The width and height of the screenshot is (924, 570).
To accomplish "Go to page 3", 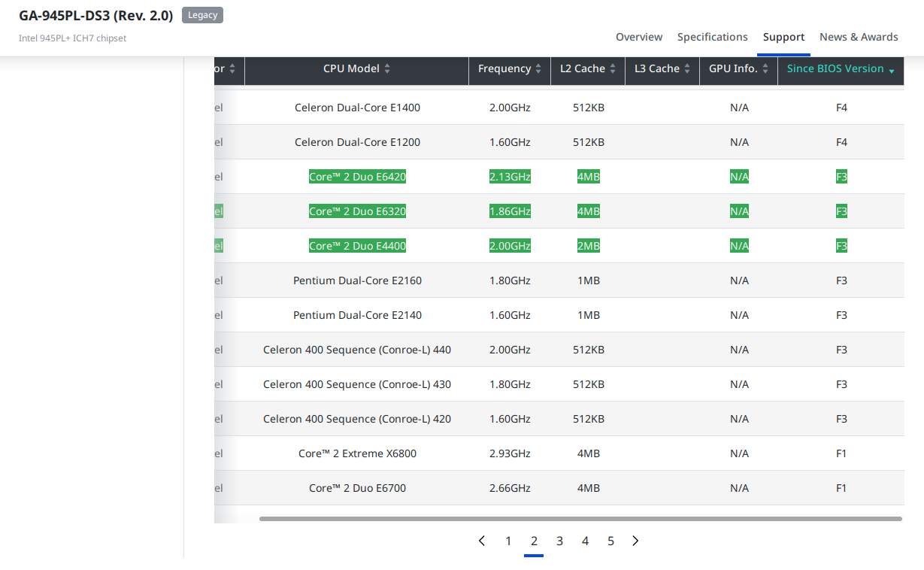I will [559, 541].
